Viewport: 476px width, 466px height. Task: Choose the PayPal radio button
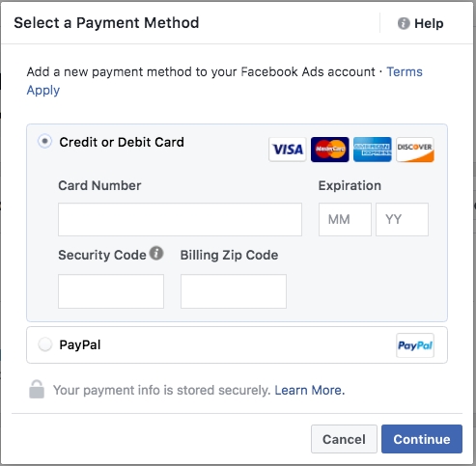click(44, 344)
